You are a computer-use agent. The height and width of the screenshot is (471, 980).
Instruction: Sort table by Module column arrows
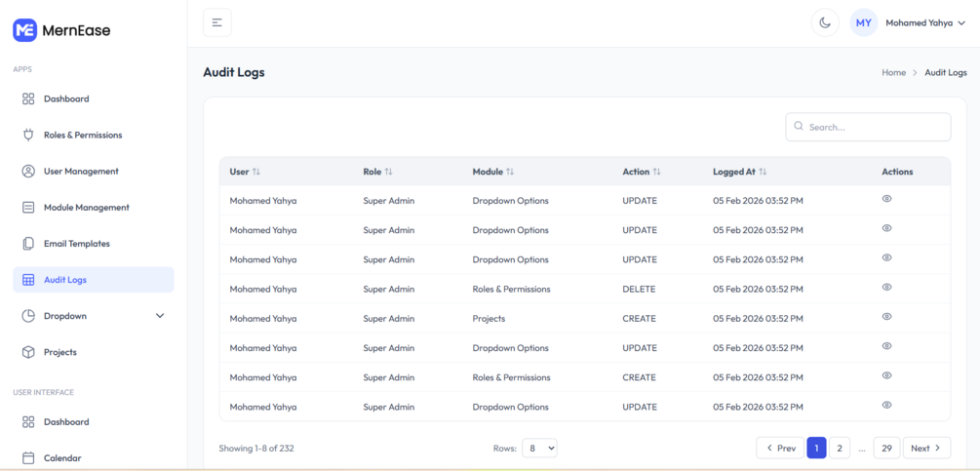510,172
